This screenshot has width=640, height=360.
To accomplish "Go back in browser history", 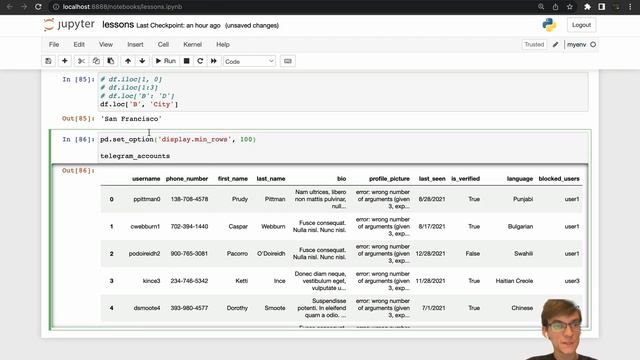I will 10,7.
